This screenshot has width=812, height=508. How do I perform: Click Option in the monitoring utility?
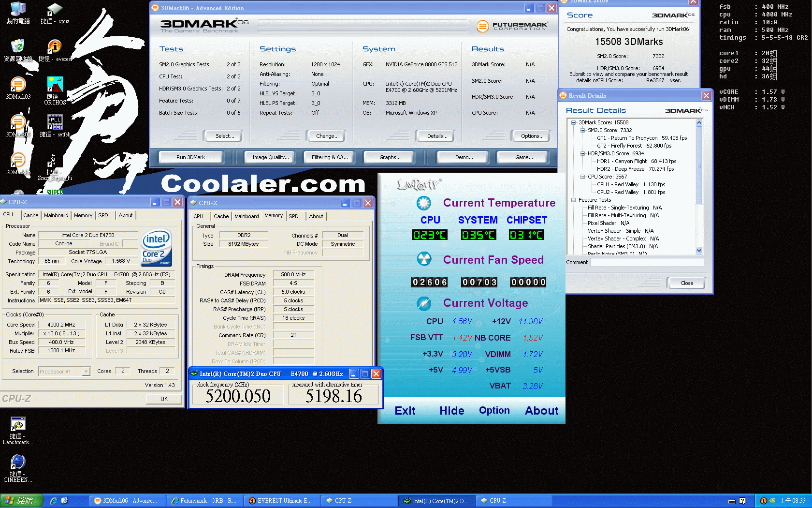[x=494, y=410]
